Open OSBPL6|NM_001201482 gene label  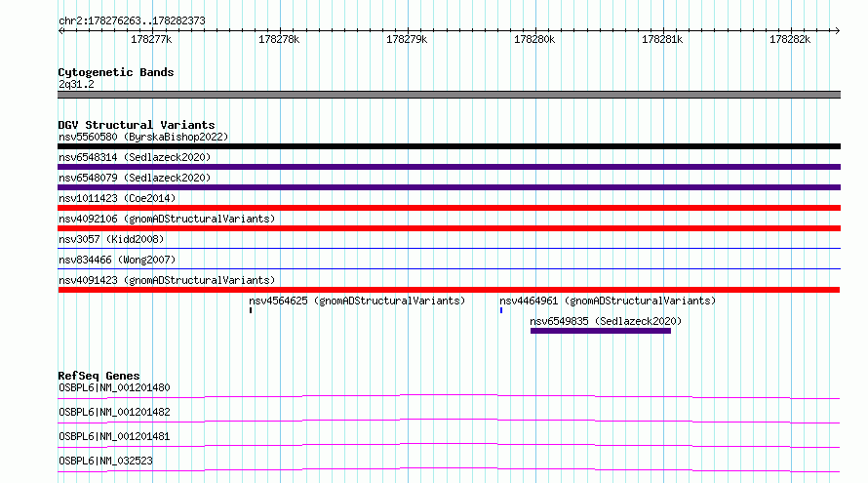[114, 412]
